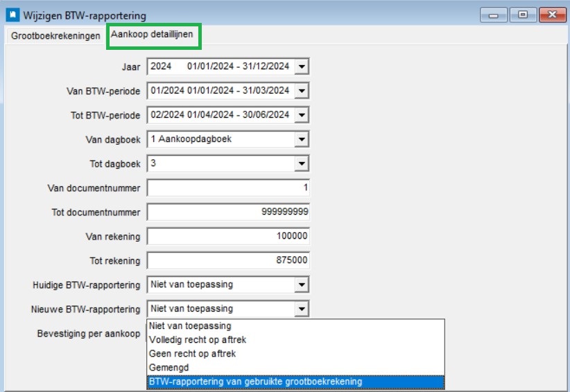Choose 'Niet van toepassing' in open list
This screenshot has width=570, height=392.
[295, 326]
